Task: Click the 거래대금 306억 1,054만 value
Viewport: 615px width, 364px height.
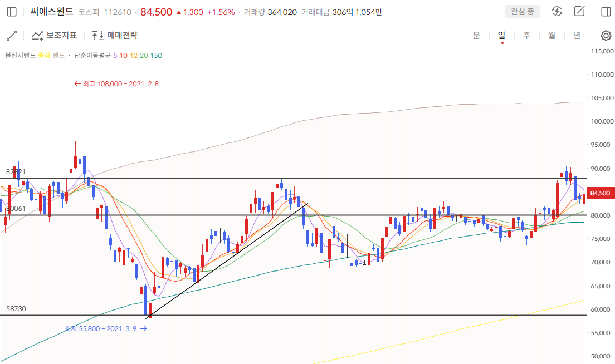Action: point(341,12)
